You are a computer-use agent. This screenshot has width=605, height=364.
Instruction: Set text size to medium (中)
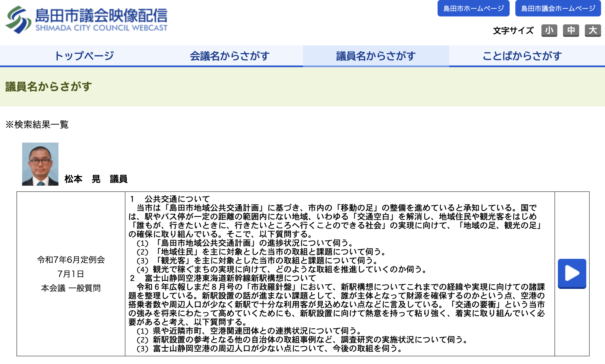pyautogui.click(x=571, y=30)
